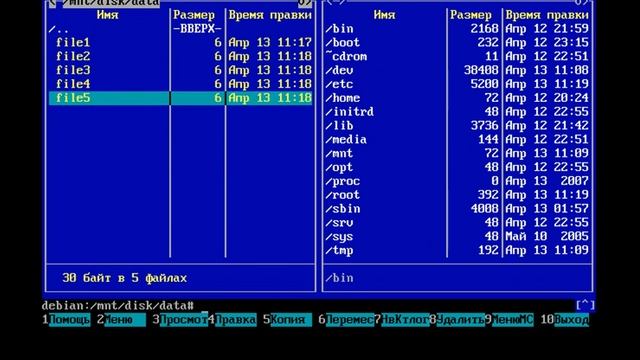Select the /root directory row

coord(457,195)
